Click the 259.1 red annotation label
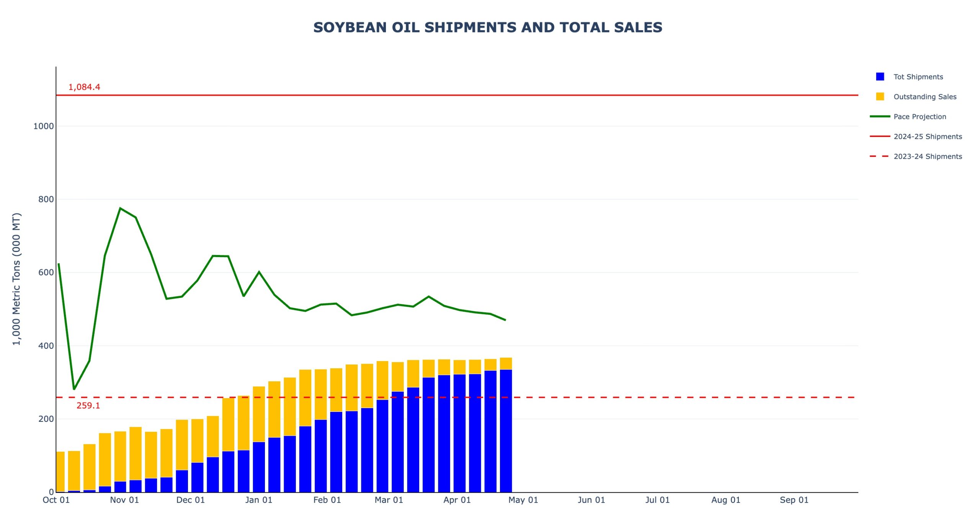The height and width of the screenshot is (532, 980). [x=88, y=406]
